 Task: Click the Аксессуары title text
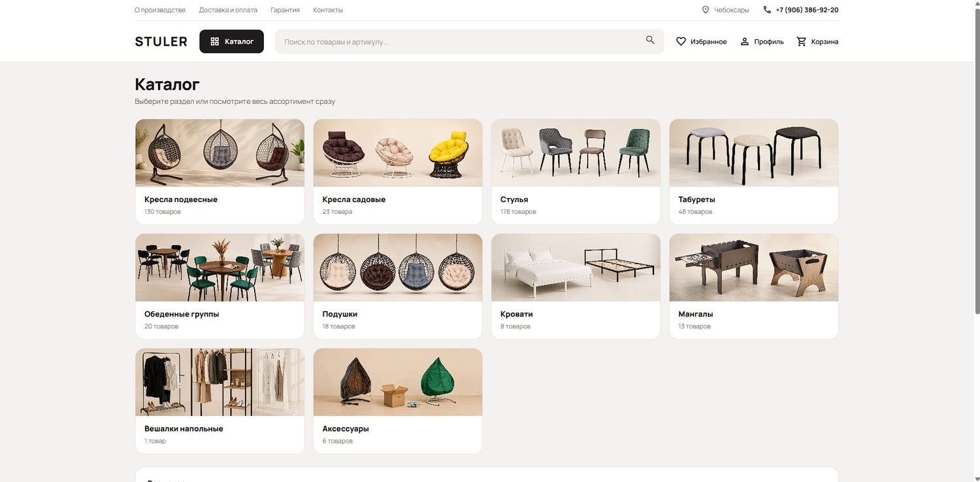(346, 429)
